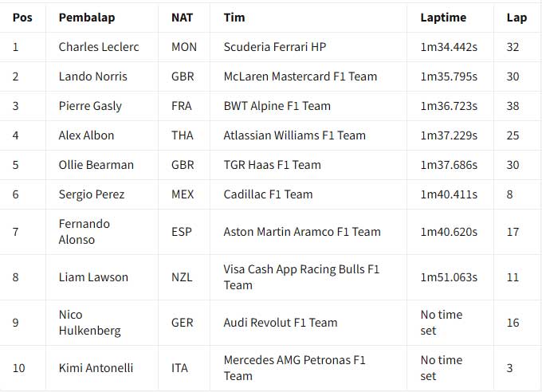The height and width of the screenshot is (392, 542).
Task: Click the Pos column header
Action: point(22,18)
